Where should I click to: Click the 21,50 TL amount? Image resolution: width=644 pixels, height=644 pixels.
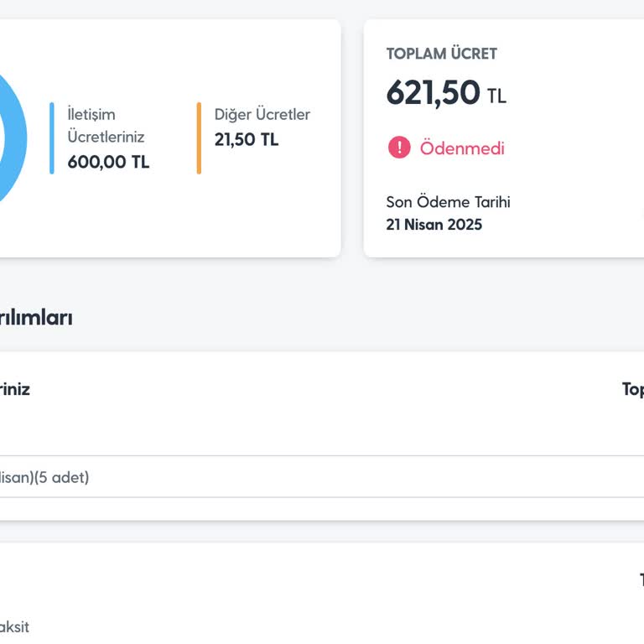pos(247,139)
